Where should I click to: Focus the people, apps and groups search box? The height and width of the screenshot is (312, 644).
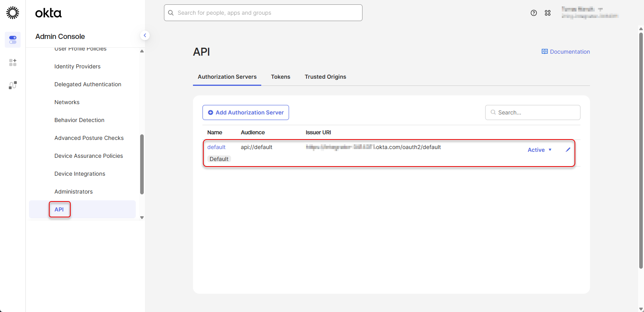263,13
